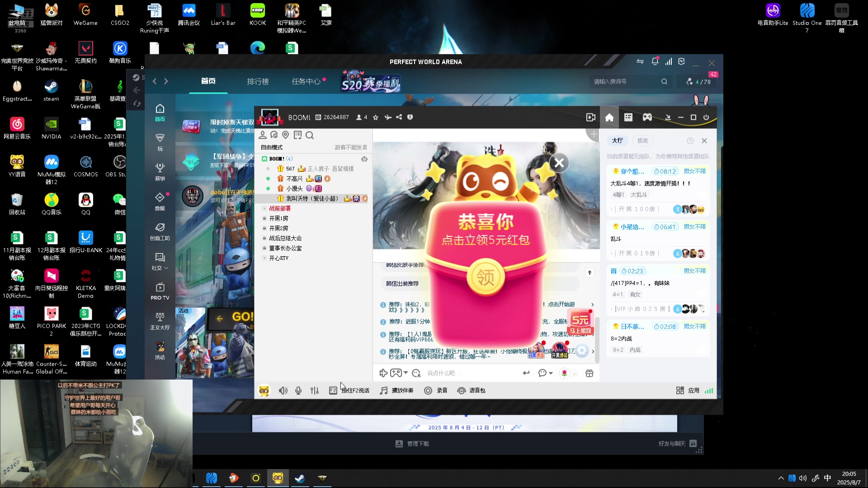The width and height of the screenshot is (868, 488).
Task: Share the BOOM! channel
Action: tap(399, 117)
